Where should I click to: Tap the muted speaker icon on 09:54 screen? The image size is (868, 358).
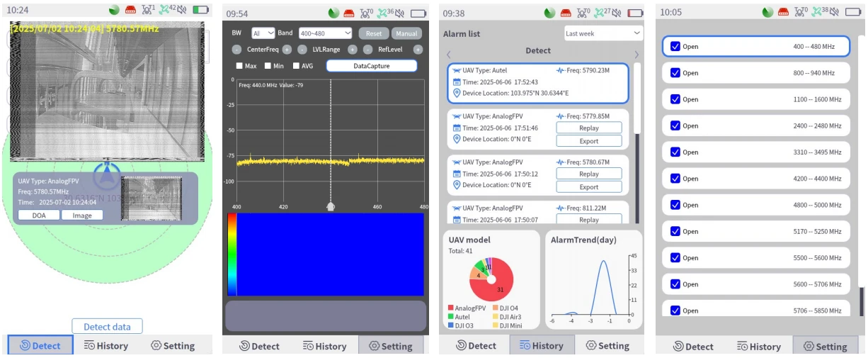[x=400, y=13]
